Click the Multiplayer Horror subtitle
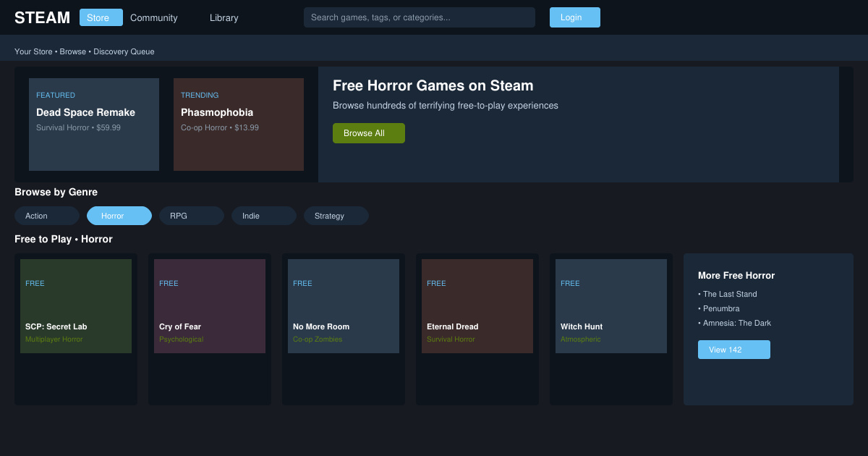The image size is (868, 456). [54, 339]
